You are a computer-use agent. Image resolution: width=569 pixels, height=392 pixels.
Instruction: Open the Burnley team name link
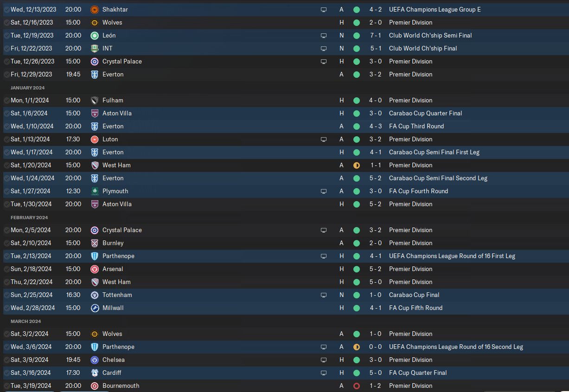(x=113, y=243)
